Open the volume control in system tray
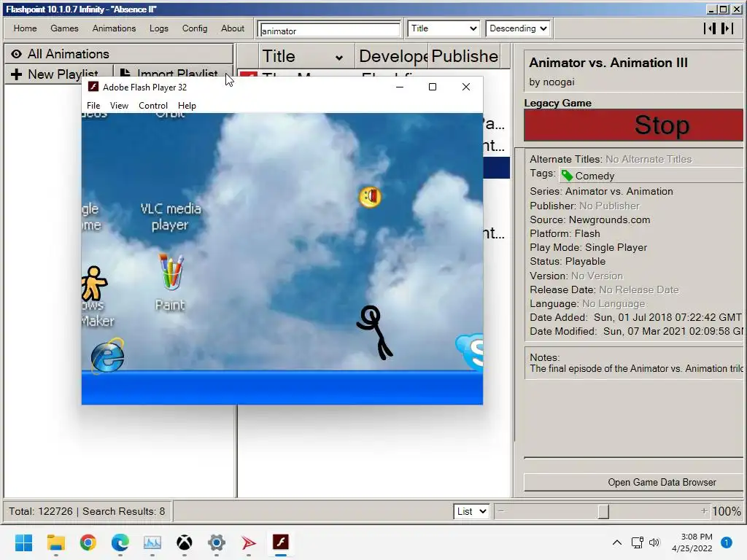This screenshot has width=747, height=560. (654, 542)
